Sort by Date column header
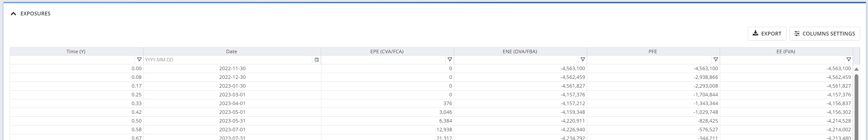 pos(232,52)
